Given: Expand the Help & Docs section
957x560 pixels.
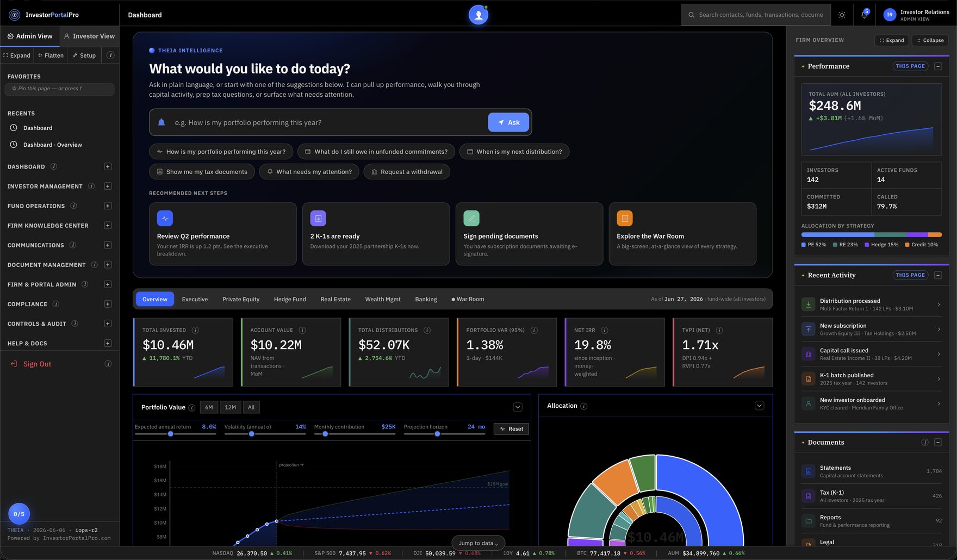Looking at the screenshot, I should (x=108, y=343).
